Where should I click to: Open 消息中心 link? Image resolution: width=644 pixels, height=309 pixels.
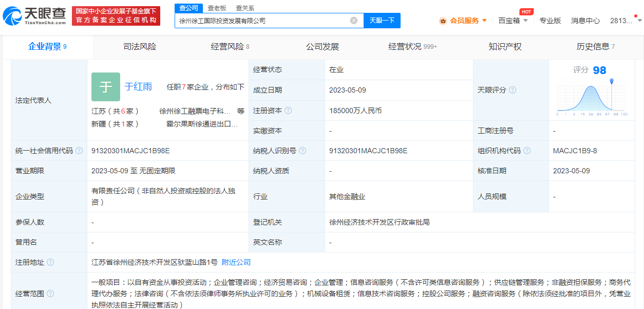coord(585,21)
